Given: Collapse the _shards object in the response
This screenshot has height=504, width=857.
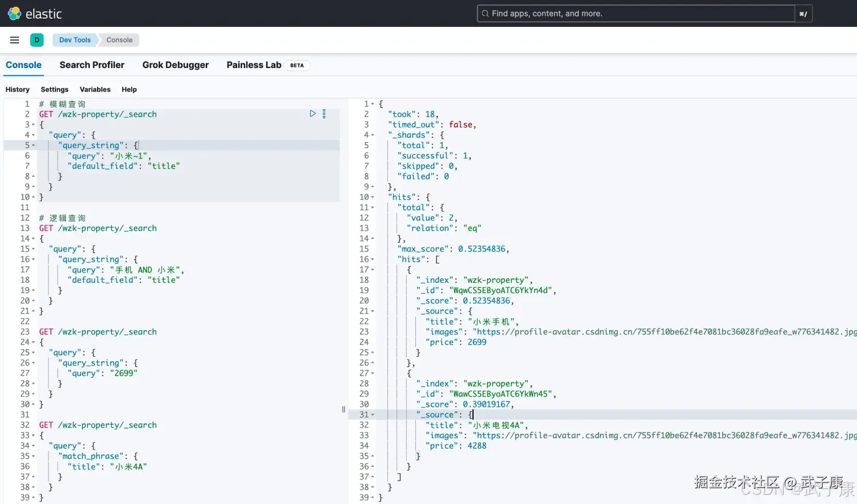Looking at the screenshot, I should click(x=371, y=135).
